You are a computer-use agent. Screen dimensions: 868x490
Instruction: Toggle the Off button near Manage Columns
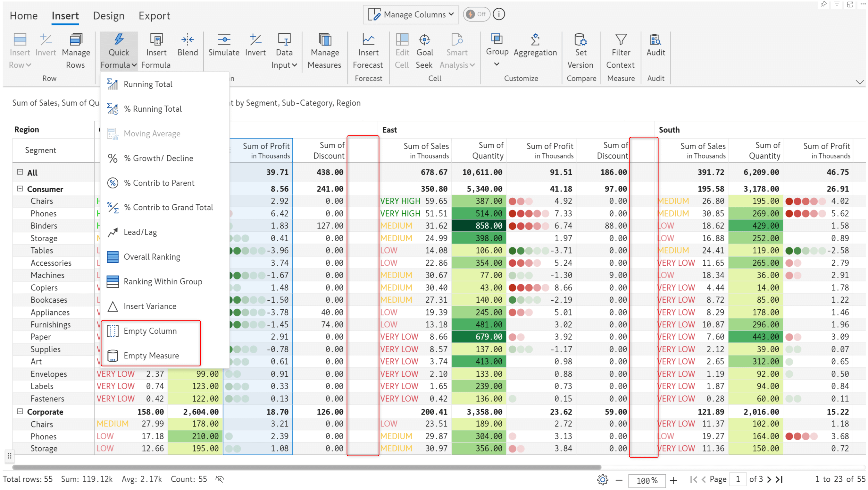tap(477, 15)
